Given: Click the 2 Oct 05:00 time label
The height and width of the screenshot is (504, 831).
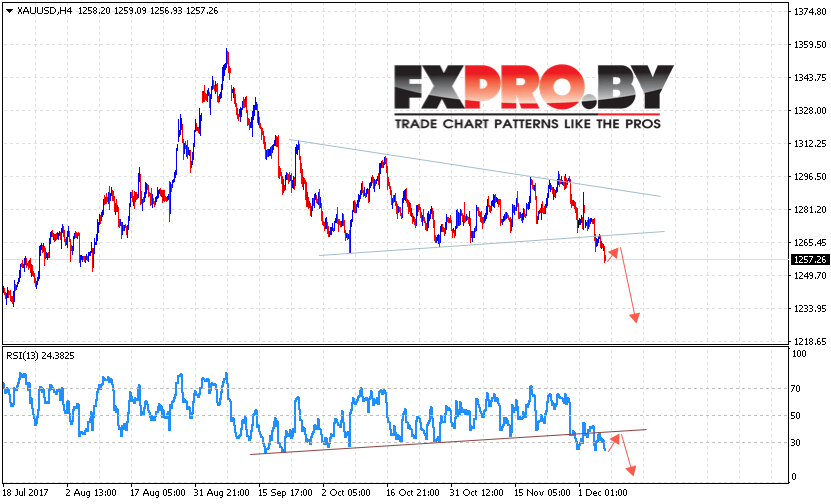Looking at the screenshot, I should point(347,492).
